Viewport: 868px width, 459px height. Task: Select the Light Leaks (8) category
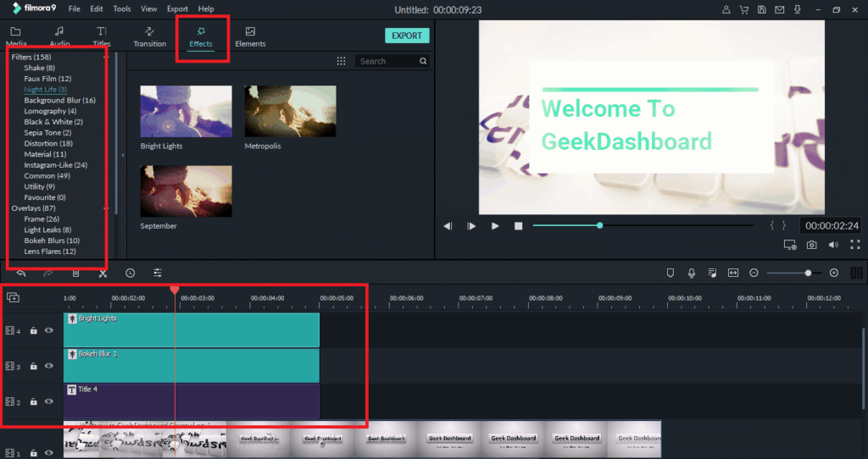tap(47, 229)
